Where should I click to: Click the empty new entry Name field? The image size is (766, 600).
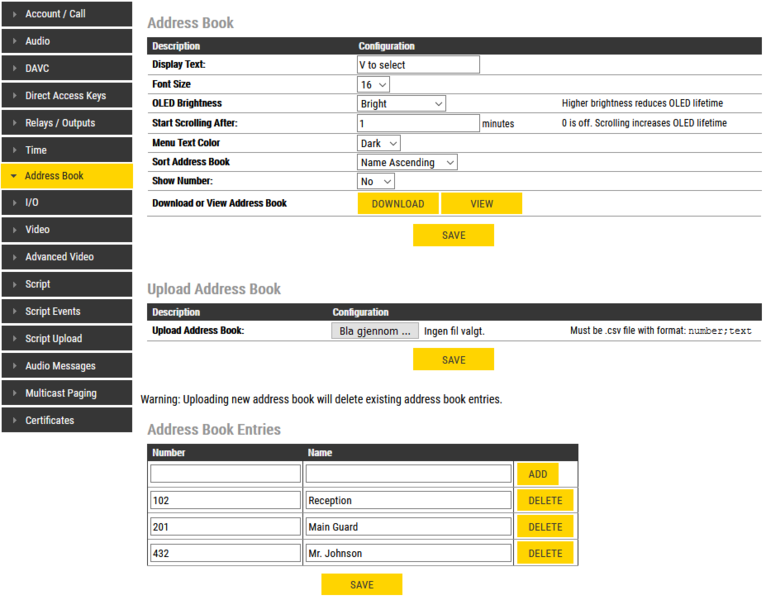tap(408, 474)
